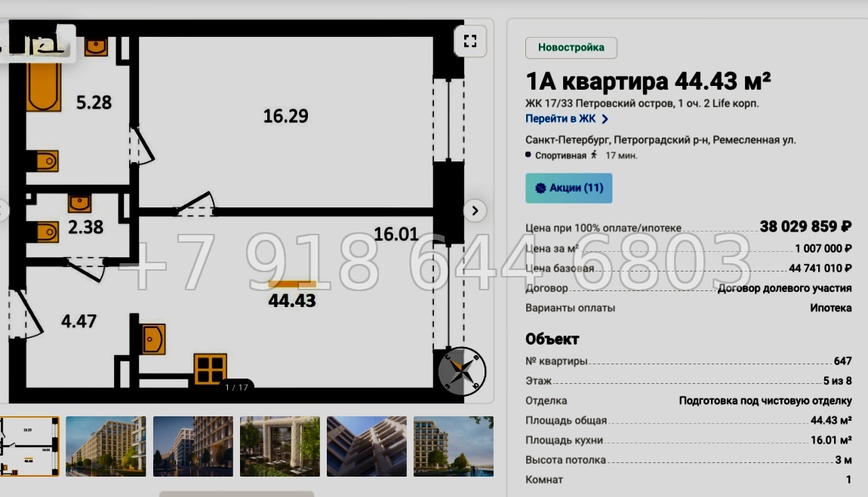Click the walking icon next to Спортивная
The height and width of the screenshot is (497, 868).
(594, 155)
